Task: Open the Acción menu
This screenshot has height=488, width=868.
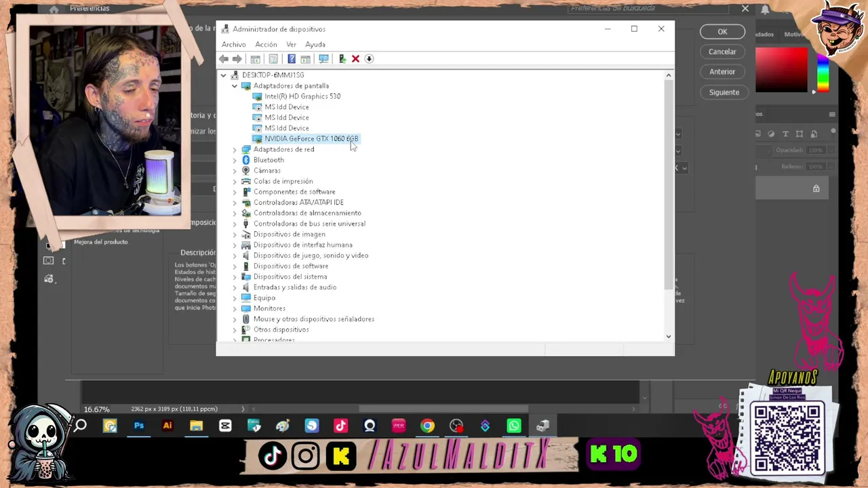Action: [x=266, y=45]
